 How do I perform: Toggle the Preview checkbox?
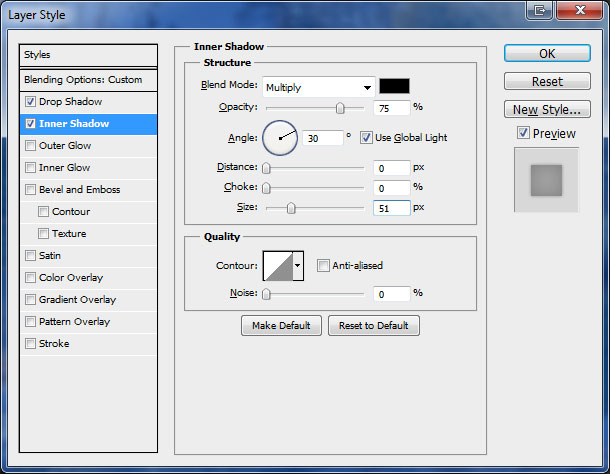(x=524, y=133)
